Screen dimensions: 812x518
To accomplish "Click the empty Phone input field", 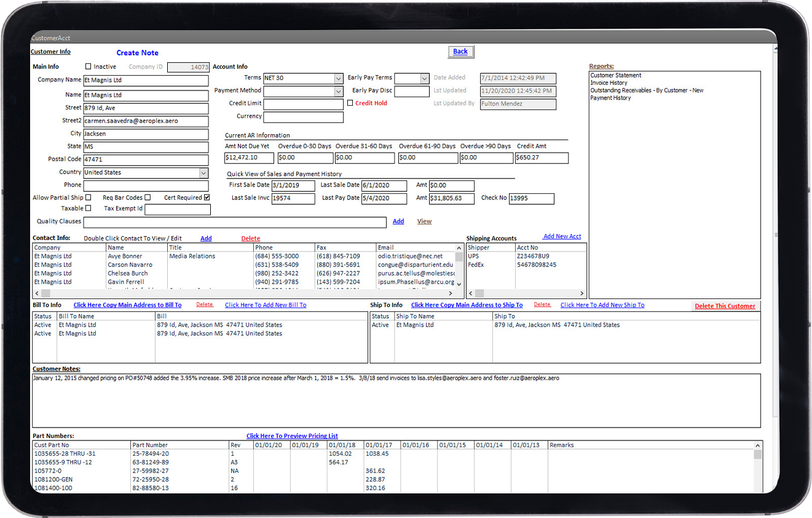I will 146,186.
